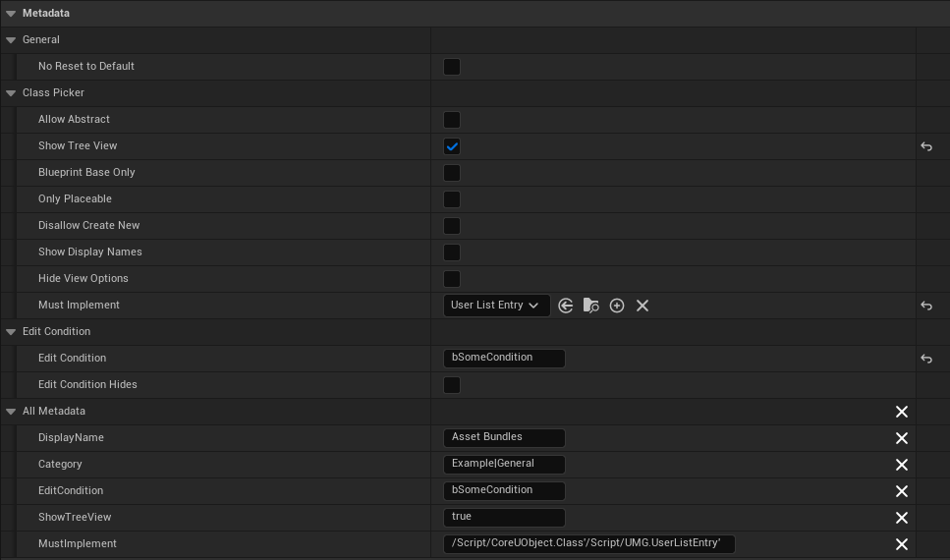Delete the MustImplement metadata entry

click(902, 544)
